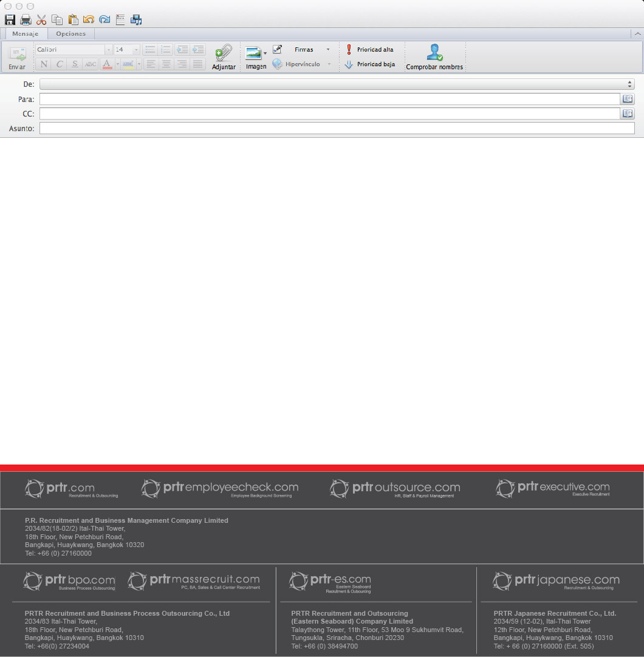644x657 pixels.
Task: Click into the Asunto subject field
Action: click(x=337, y=128)
